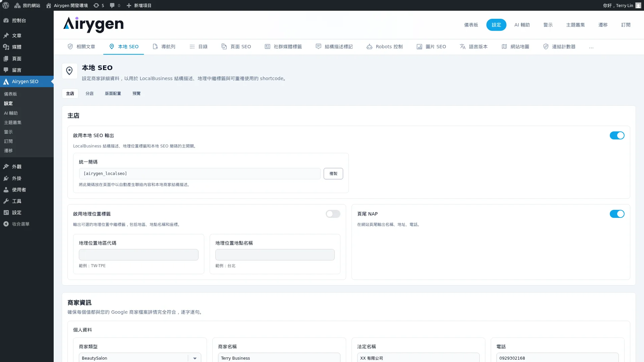
Task: Click the 連結計數器 shield icon
Action: [x=546, y=47]
